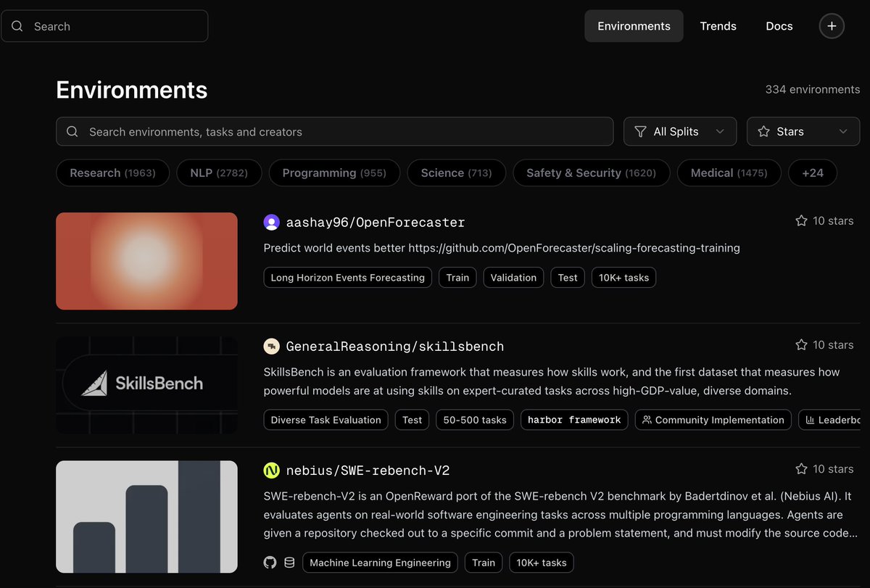This screenshot has height=588, width=870.
Task: Select the Train tag on SWE-rebench-V2
Action: [484, 563]
